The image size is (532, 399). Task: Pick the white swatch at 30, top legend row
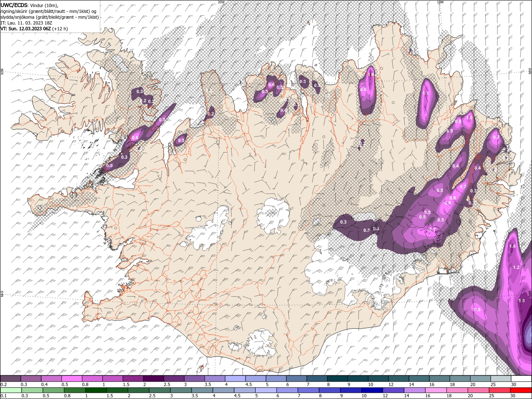[521, 379]
